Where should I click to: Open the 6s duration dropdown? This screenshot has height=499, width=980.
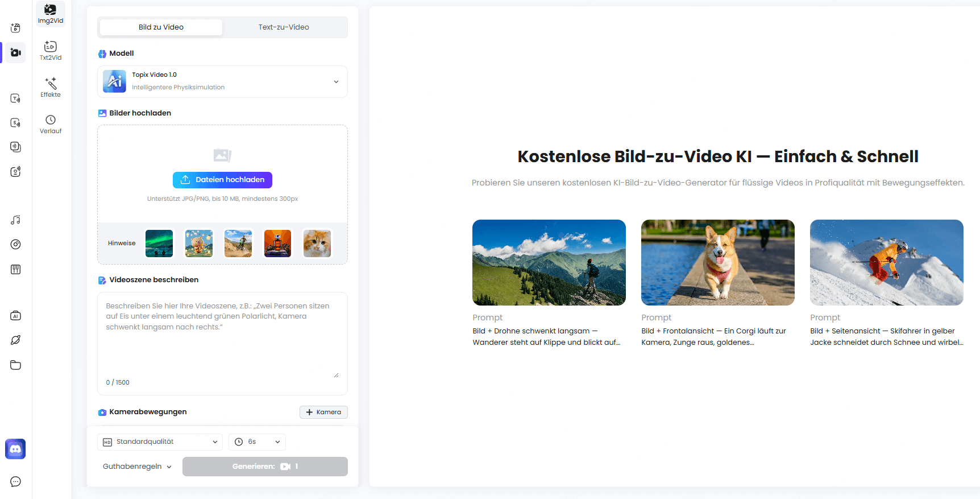point(257,442)
